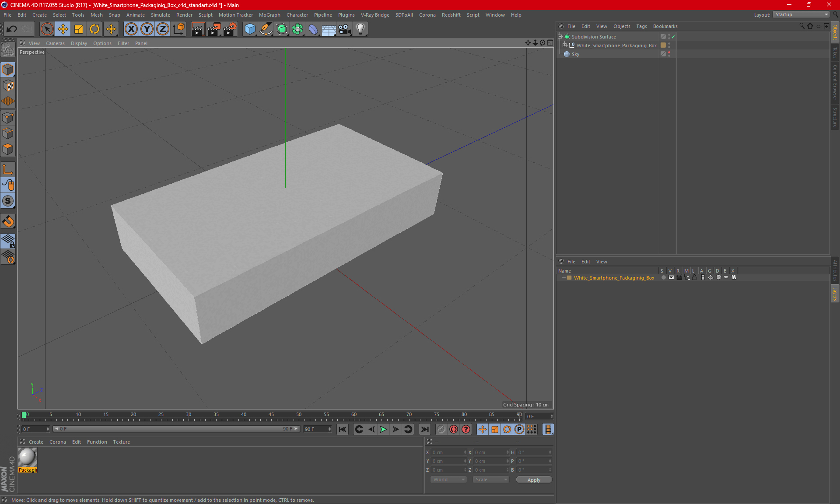
Task: Go to end of animation
Action: pyautogui.click(x=424, y=429)
